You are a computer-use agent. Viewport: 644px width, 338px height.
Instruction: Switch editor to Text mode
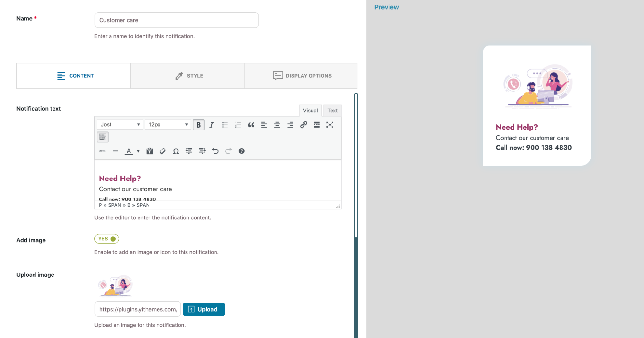(332, 111)
